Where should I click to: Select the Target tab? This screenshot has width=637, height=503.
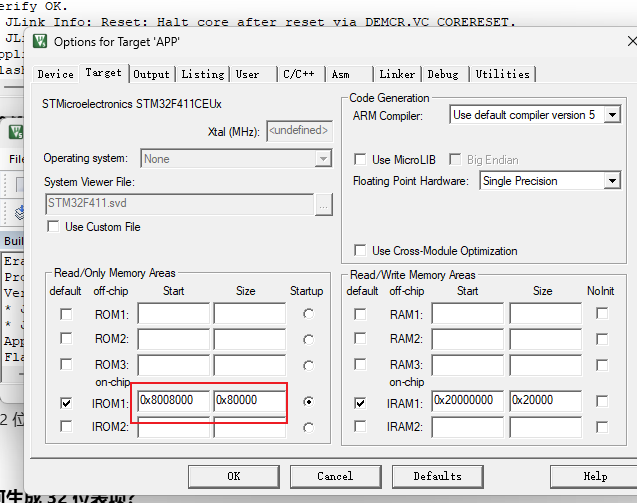pyautogui.click(x=104, y=73)
